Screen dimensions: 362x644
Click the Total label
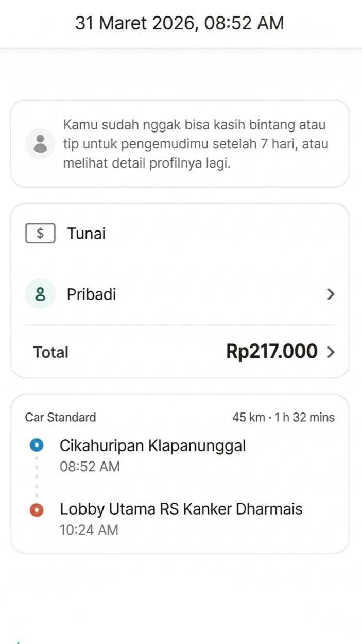[x=50, y=353]
